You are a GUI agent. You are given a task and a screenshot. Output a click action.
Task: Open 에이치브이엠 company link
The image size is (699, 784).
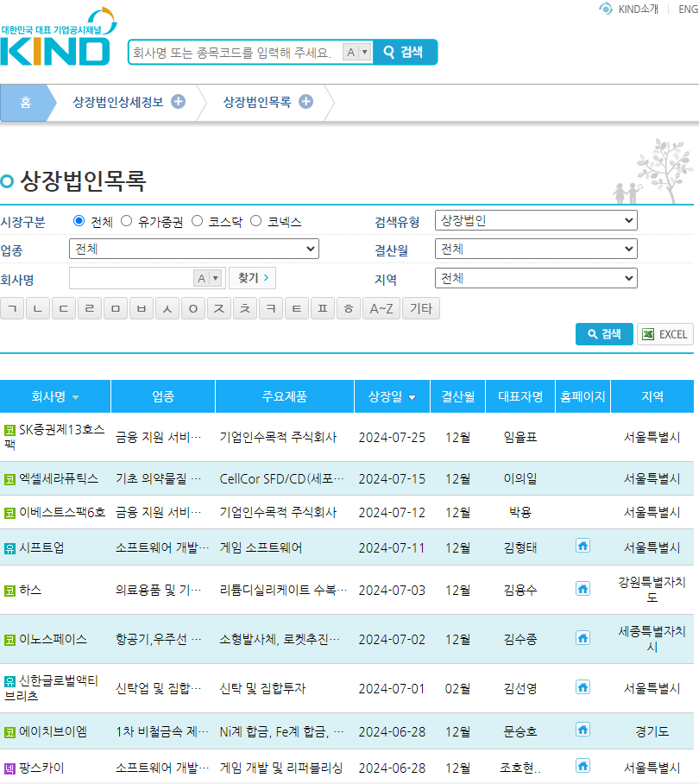click(53, 731)
